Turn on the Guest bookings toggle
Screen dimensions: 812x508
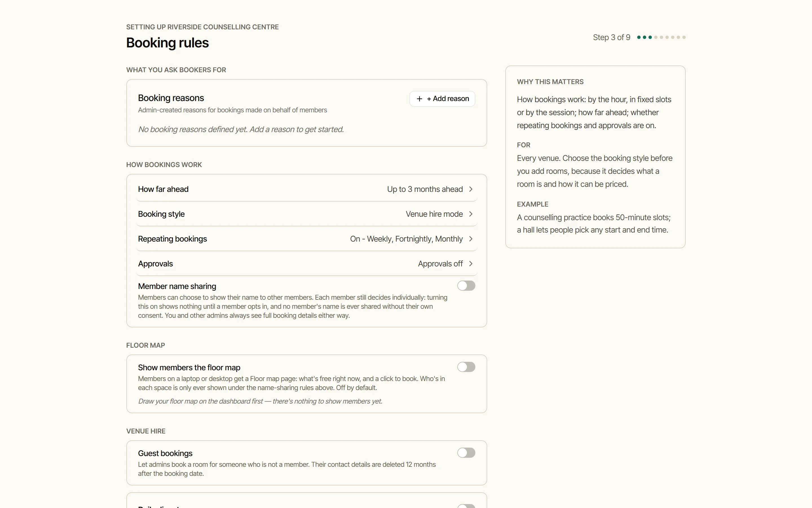click(466, 453)
